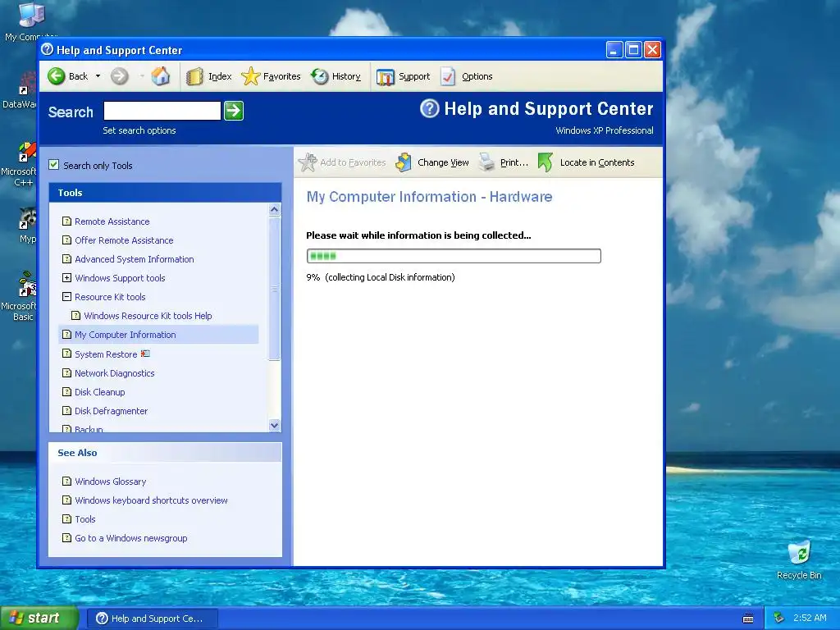
Task: Open Disk Defragmenter tool entry
Action: point(111,411)
